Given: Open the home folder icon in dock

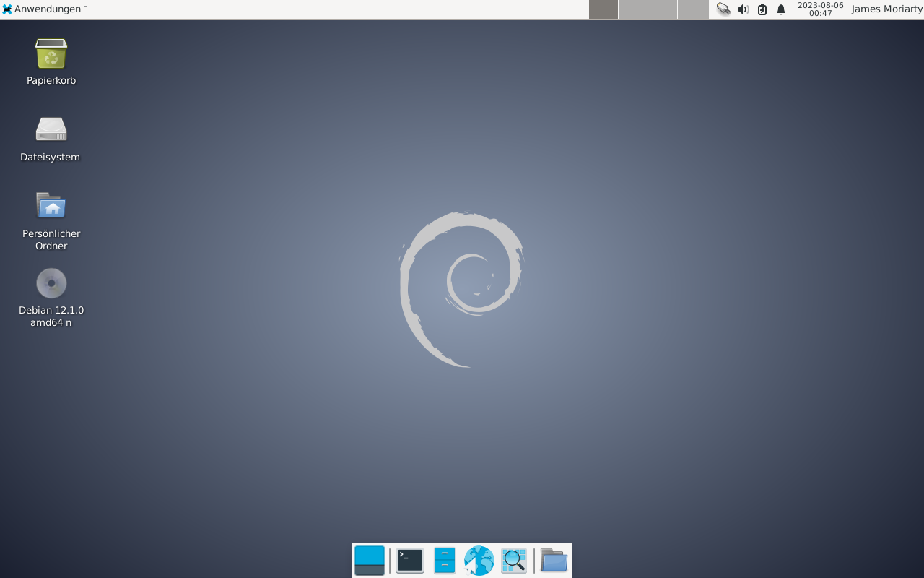Looking at the screenshot, I should coord(554,561).
